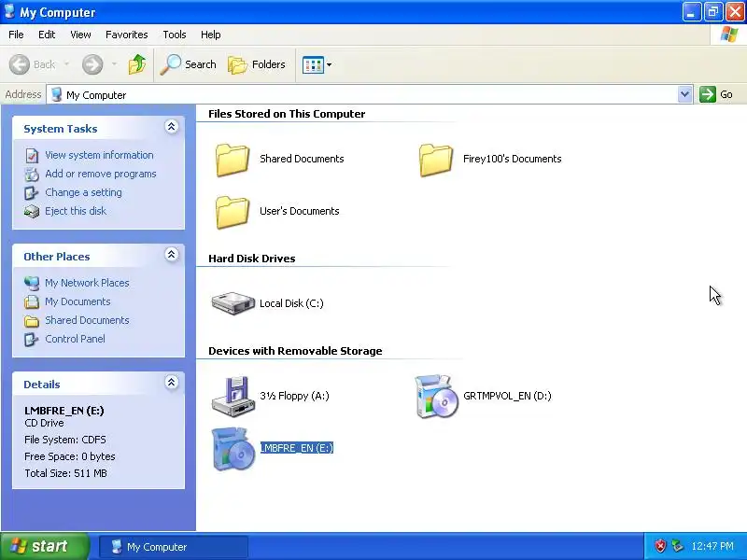Open Back button history dropdown arrow
The width and height of the screenshot is (747, 560).
[x=66, y=64]
